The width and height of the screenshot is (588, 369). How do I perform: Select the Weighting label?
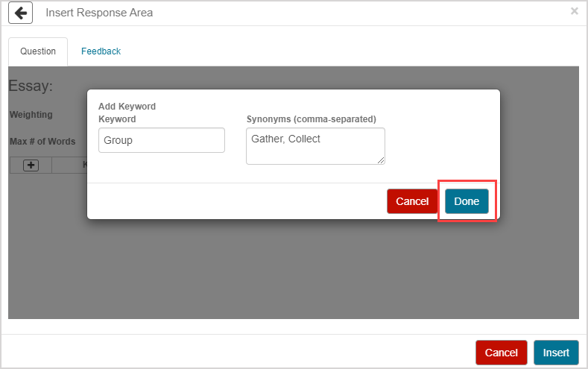coord(31,115)
